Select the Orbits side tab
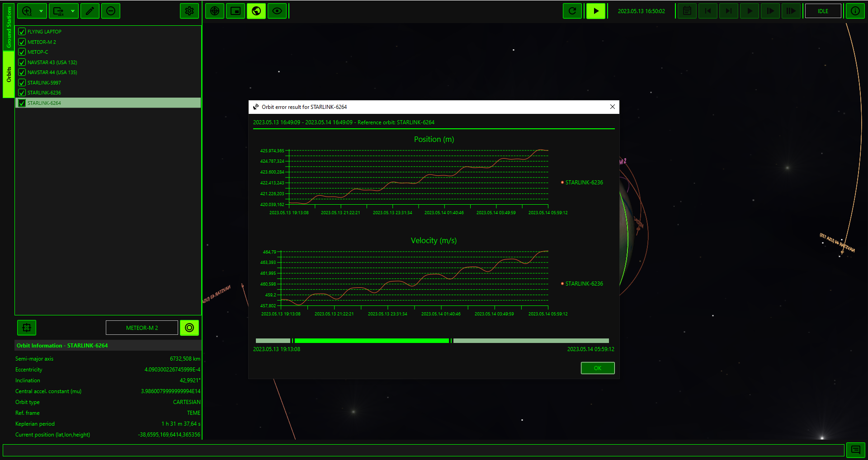 pos(9,74)
